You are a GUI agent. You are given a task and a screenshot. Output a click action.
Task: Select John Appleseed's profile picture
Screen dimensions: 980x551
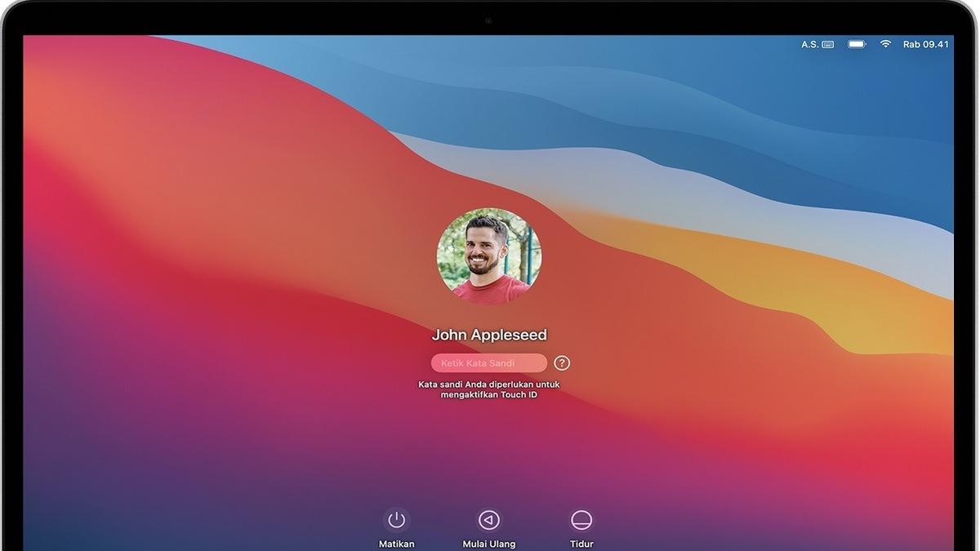pyautogui.click(x=489, y=256)
